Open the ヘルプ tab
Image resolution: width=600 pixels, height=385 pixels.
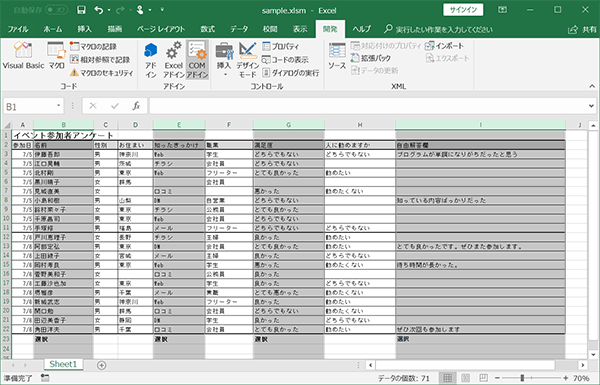[x=362, y=29]
